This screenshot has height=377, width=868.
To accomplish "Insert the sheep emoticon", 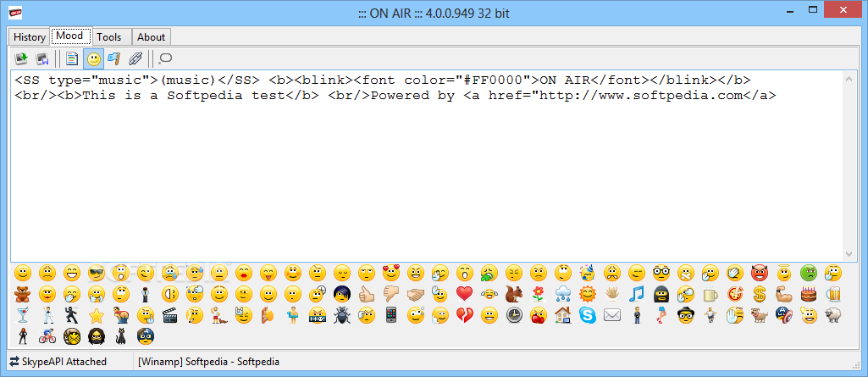I will (833, 315).
